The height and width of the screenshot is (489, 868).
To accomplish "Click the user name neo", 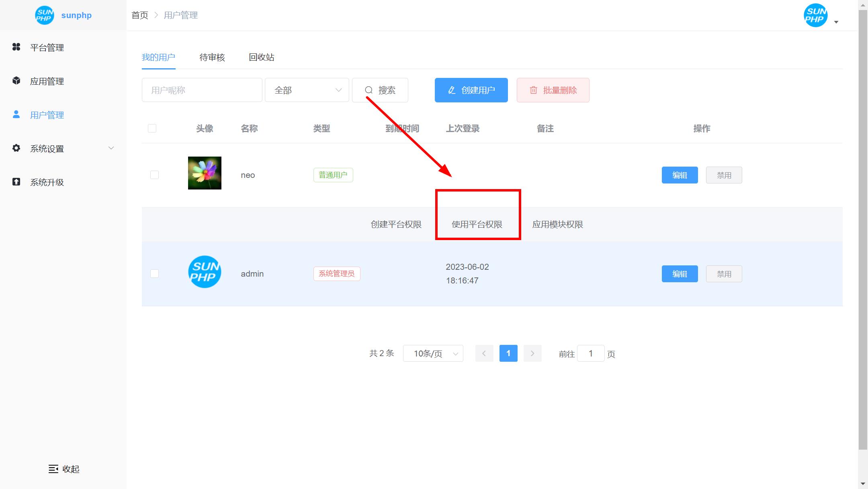I will tap(248, 175).
